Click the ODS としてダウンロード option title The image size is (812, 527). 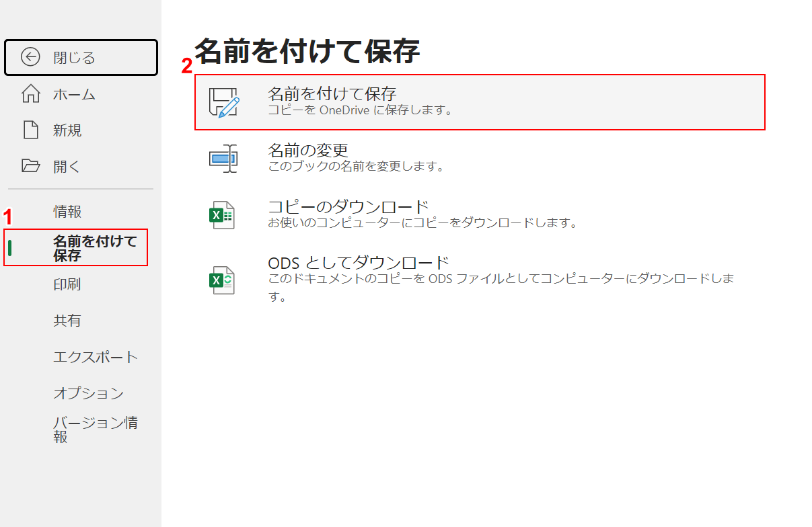point(358,262)
